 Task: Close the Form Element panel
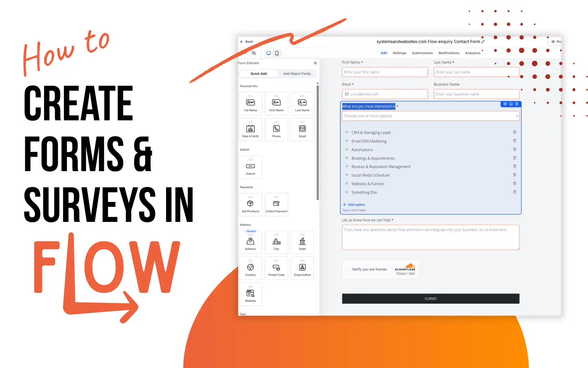click(x=315, y=63)
